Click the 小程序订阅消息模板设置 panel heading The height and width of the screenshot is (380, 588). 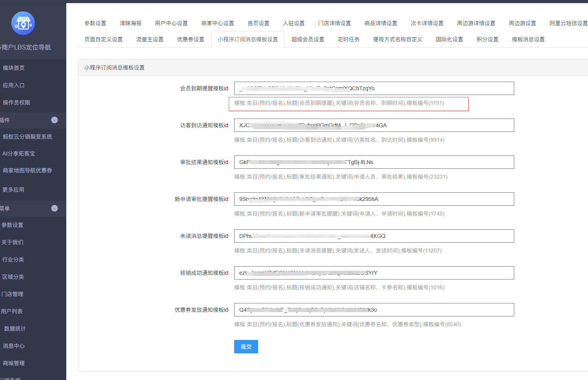tap(115, 68)
